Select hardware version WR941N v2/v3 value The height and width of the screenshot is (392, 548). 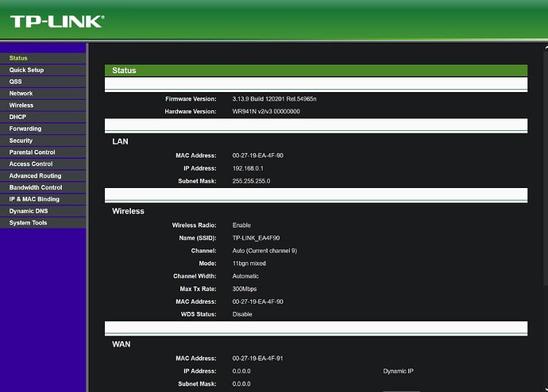click(x=266, y=112)
